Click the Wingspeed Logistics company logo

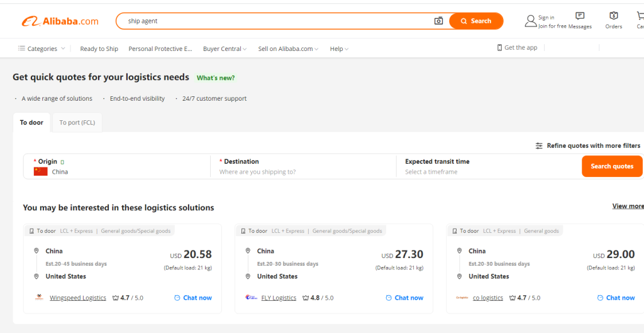[39, 298]
